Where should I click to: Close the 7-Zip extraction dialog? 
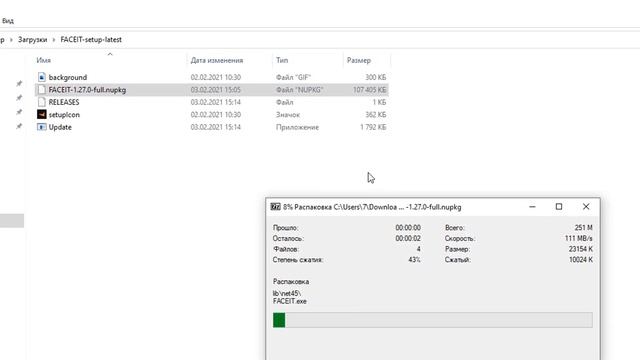pyautogui.click(x=586, y=207)
